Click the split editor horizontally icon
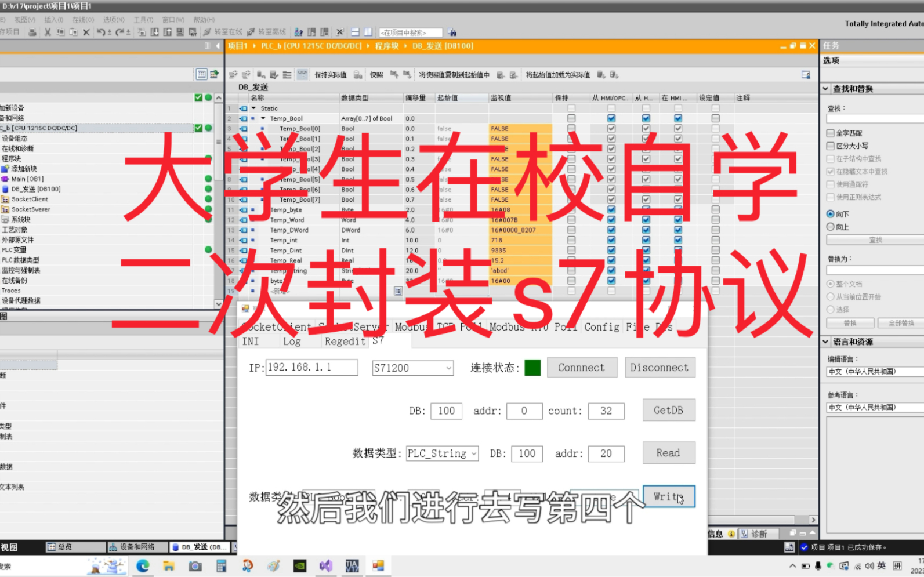Screen dimensions: 924x577 [x=355, y=32]
